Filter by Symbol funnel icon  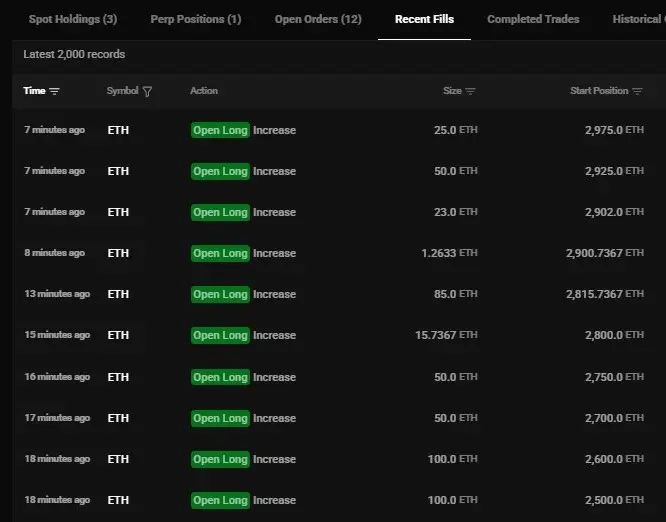(147, 91)
